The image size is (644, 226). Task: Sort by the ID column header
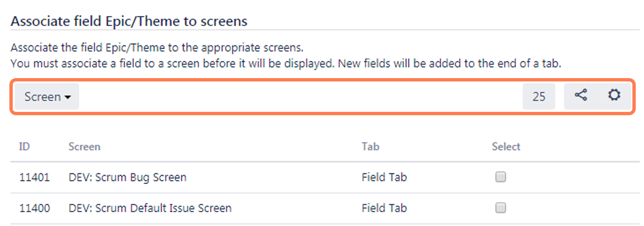[x=24, y=147]
